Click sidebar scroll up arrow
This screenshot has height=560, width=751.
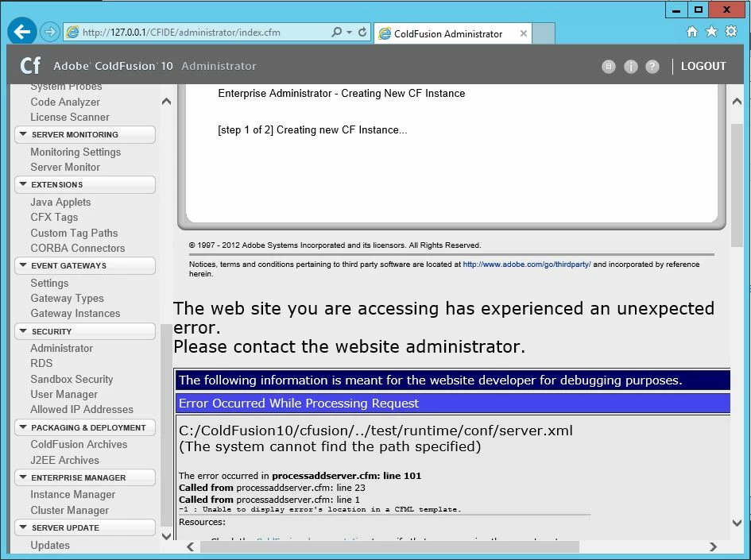tap(166, 102)
